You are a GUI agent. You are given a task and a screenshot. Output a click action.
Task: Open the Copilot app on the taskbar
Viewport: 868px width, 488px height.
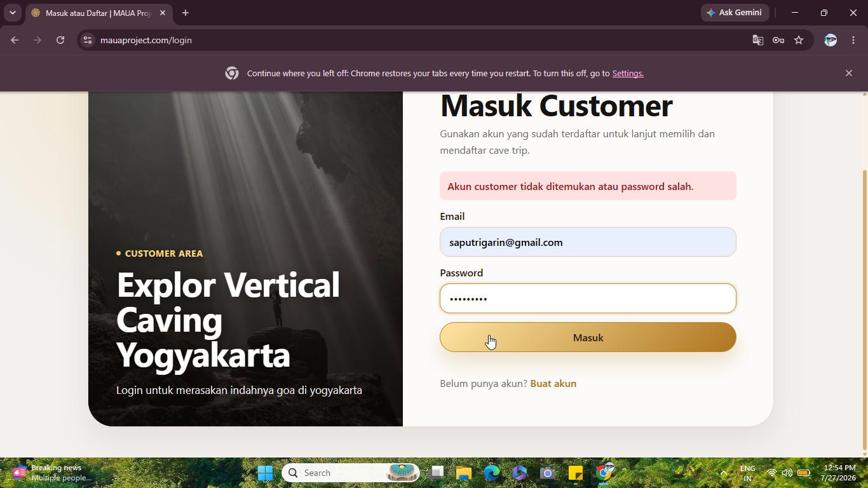(520, 473)
